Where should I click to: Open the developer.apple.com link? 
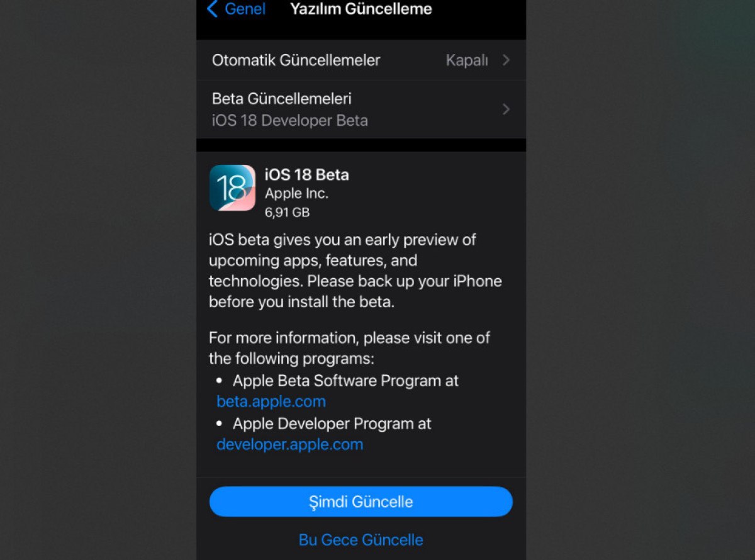pos(290,444)
